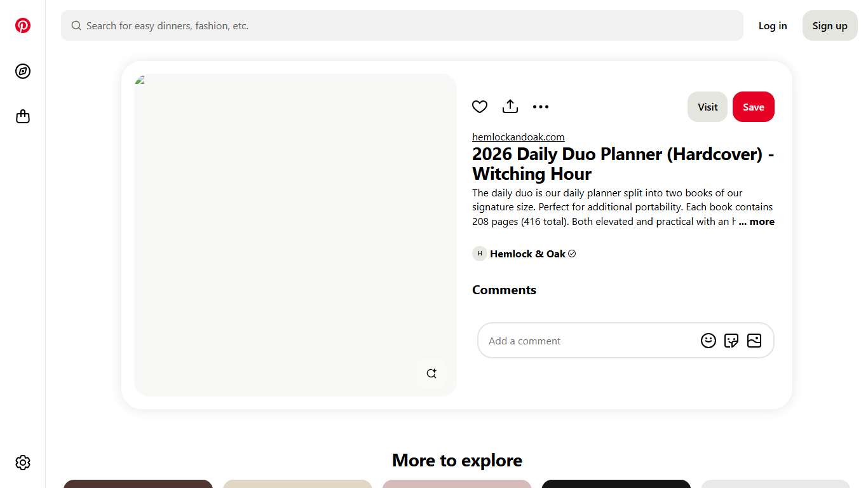Attach a photo with the image icon
868x488 pixels.
754,341
